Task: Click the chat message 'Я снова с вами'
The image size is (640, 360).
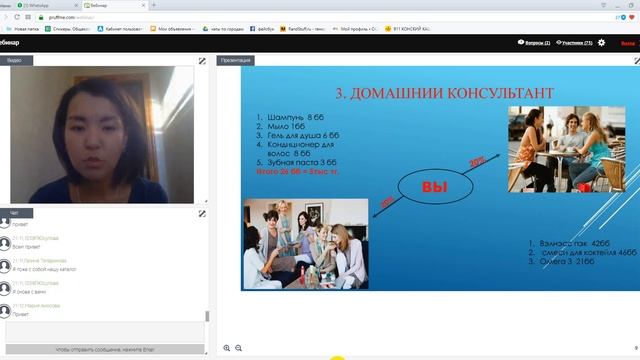Action: pos(29,292)
